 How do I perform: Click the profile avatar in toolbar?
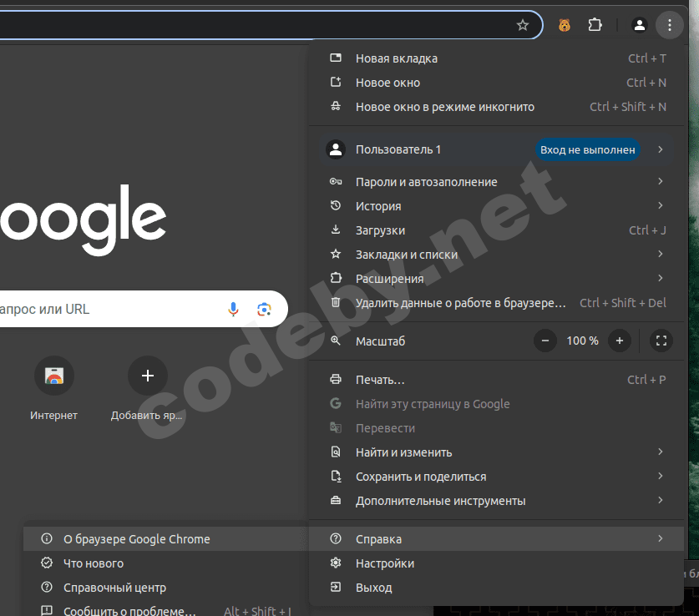[x=639, y=25]
